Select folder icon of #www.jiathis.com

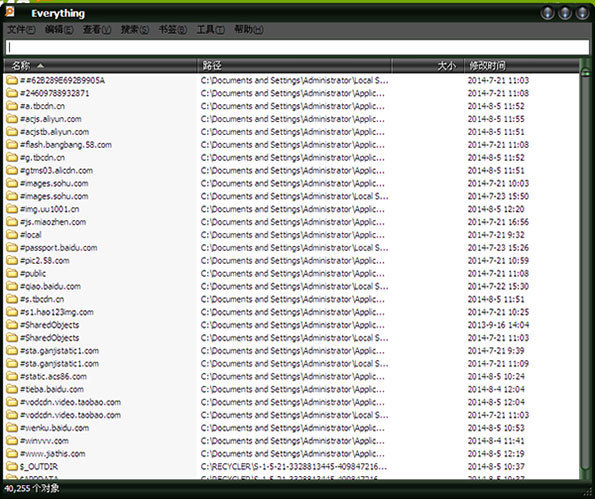[x=12, y=454]
